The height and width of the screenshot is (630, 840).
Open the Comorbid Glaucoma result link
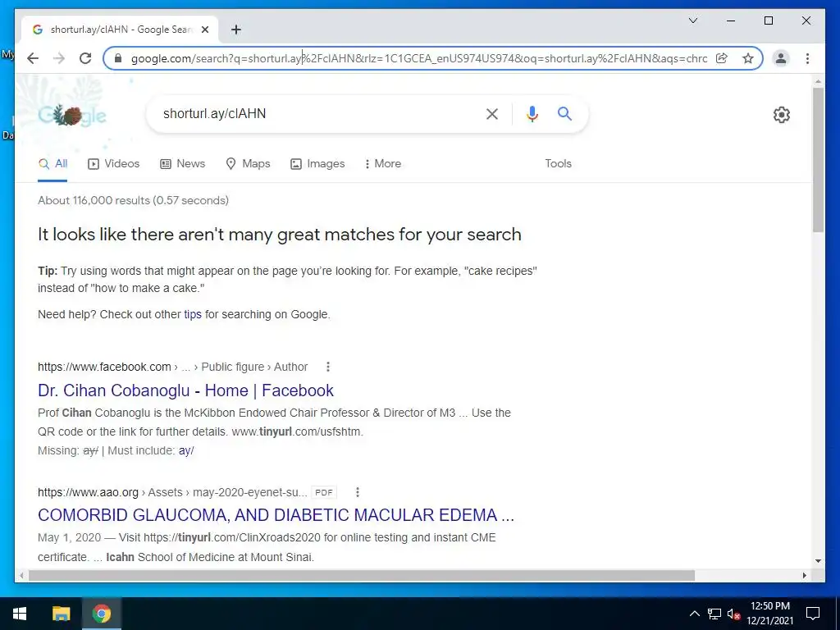[276, 515]
